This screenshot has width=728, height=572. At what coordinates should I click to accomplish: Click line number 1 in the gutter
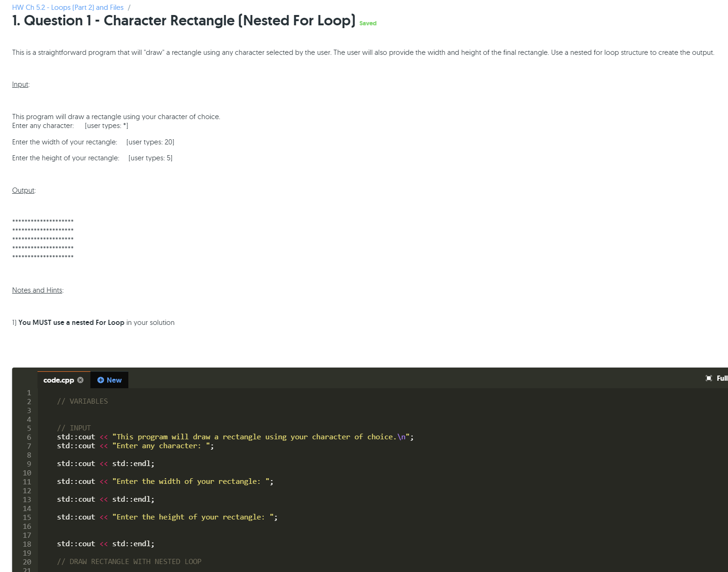[29, 393]
